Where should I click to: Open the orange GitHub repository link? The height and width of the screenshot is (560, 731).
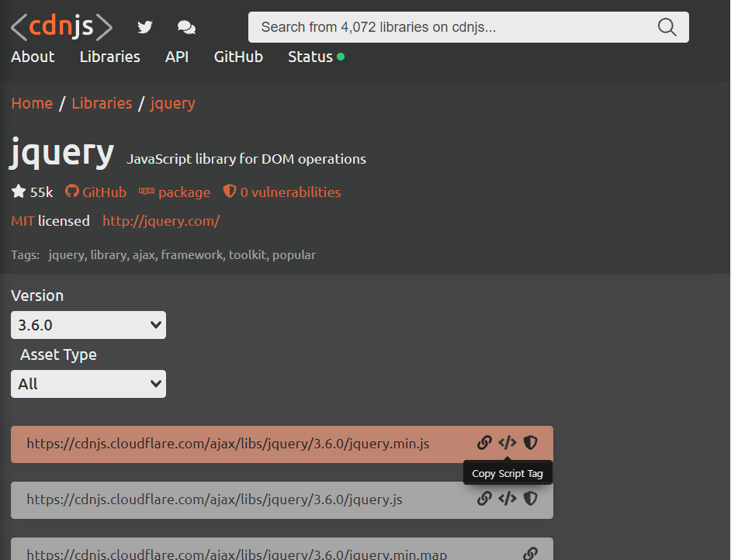104,192
